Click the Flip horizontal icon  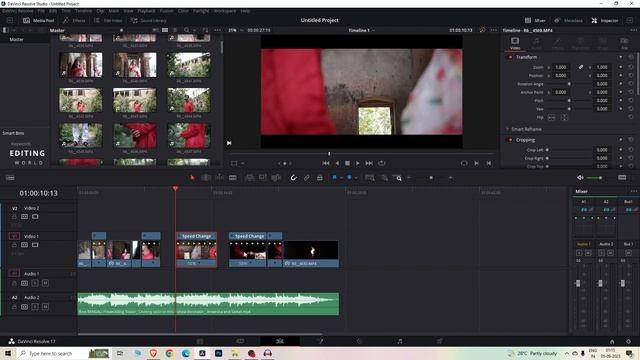[551, 118]
